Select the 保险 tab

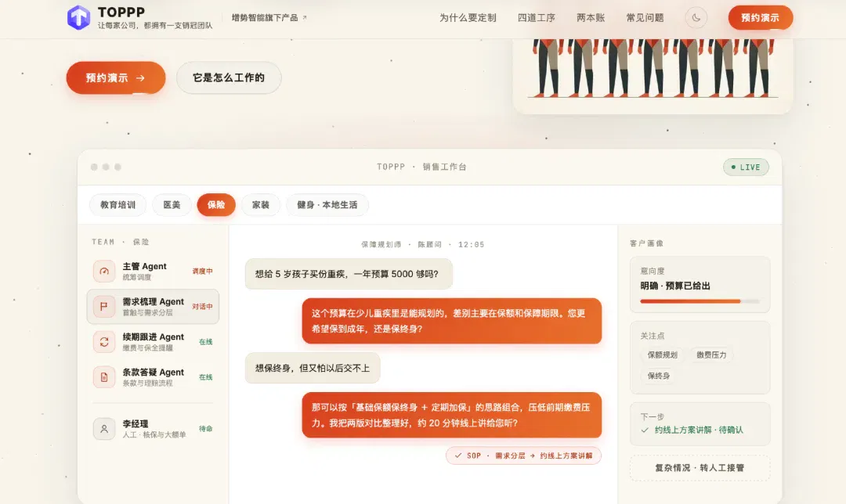tap(216, 205)
